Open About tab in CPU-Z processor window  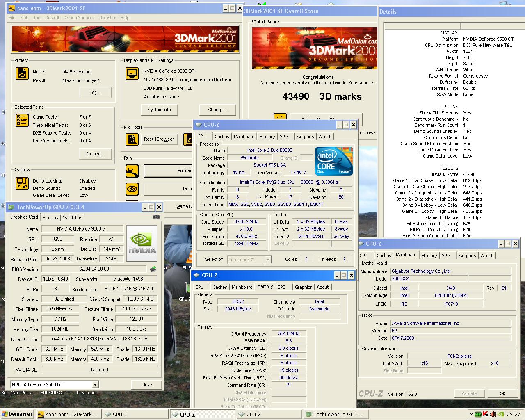[x=325, y=137]
